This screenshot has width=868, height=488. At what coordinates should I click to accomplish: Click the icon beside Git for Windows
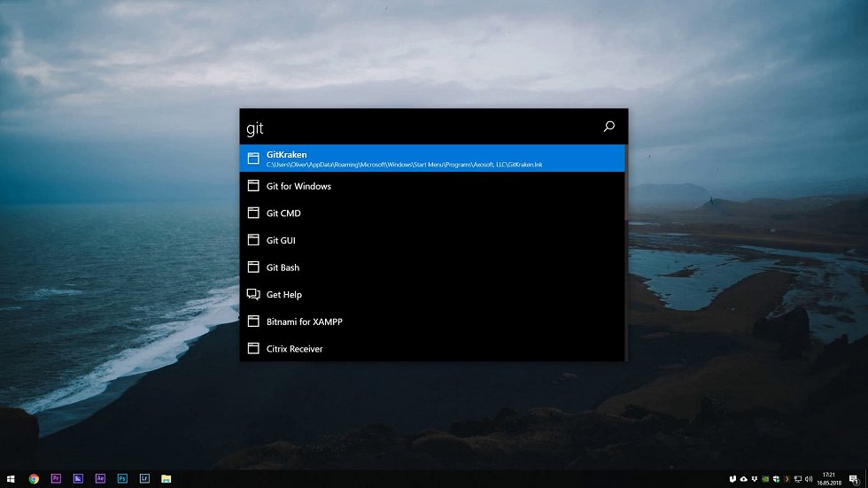coord(253,186)
